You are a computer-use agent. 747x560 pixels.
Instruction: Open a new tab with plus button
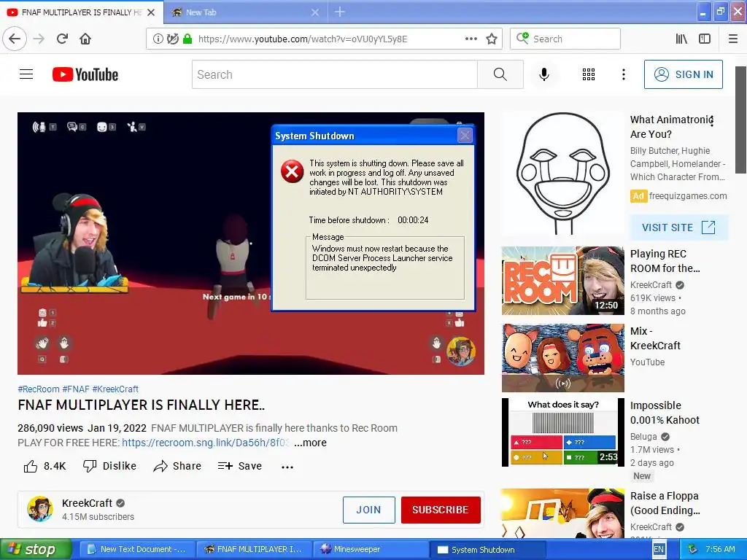coord(340,12)
